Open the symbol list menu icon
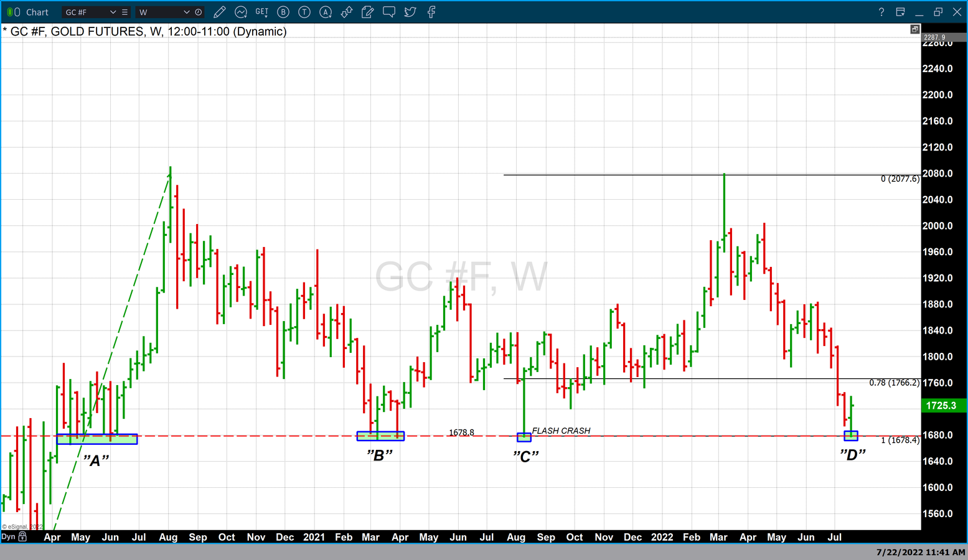 (125, 12)
